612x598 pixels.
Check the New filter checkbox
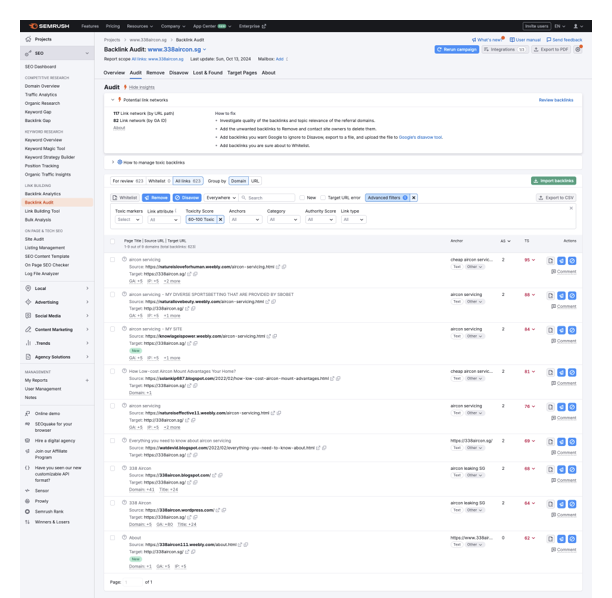(x=303, y=198)
